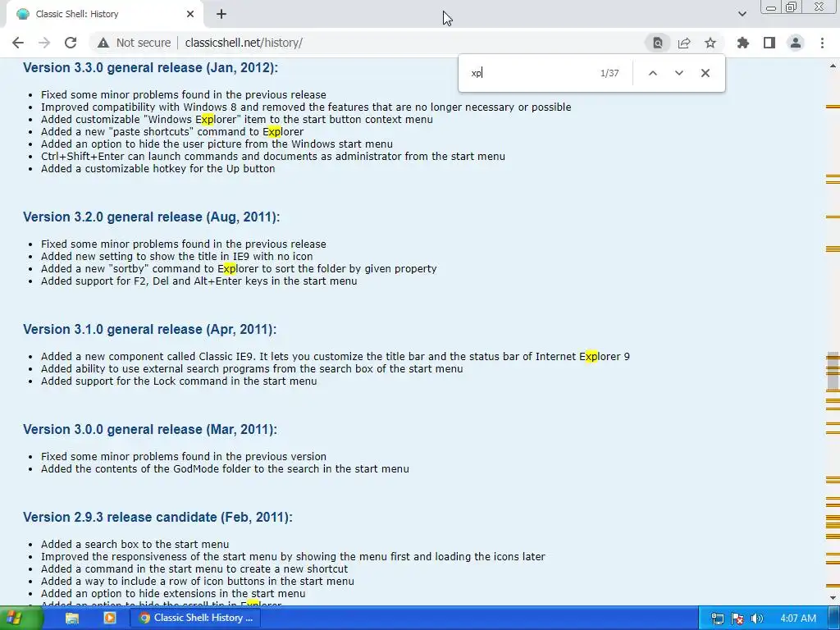Image resolution: width=840 pixels, height=630 pixels.
Task: Click the "sortby" command line
Action: coord(239,268)
